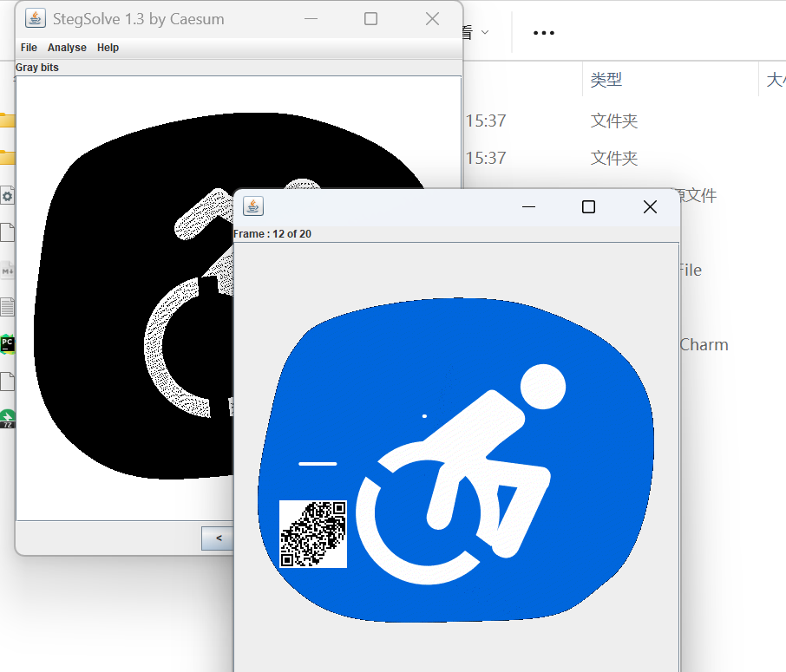
Task: Maximize the StegSolve main window
Action: coord(371,19)
